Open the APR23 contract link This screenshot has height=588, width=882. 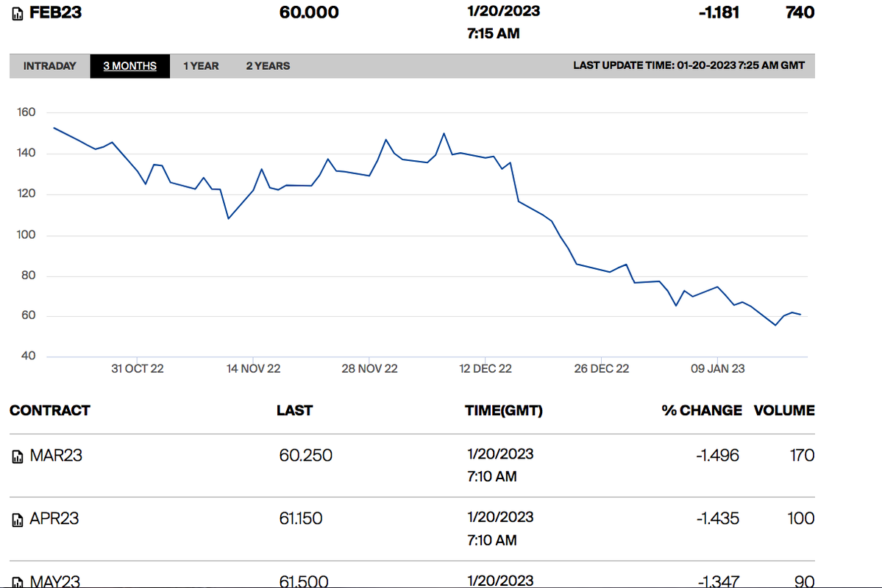(x=54, y=518)
